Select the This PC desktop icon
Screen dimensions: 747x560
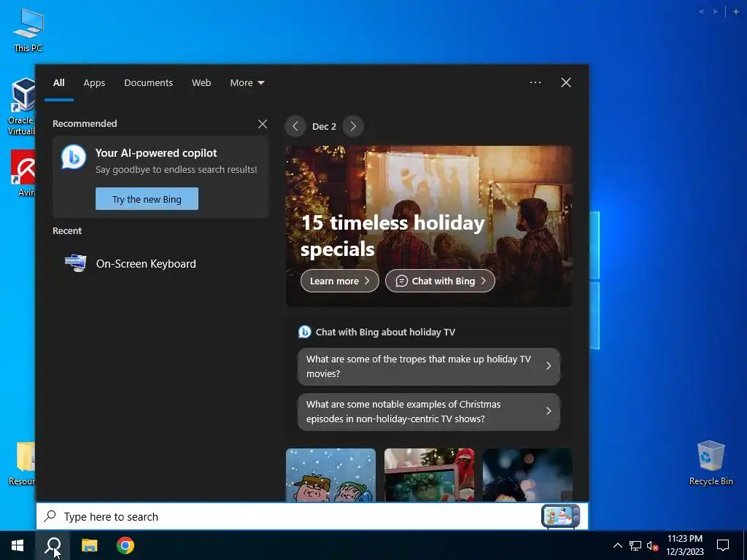pyautogui.click(x=28, y=30)
